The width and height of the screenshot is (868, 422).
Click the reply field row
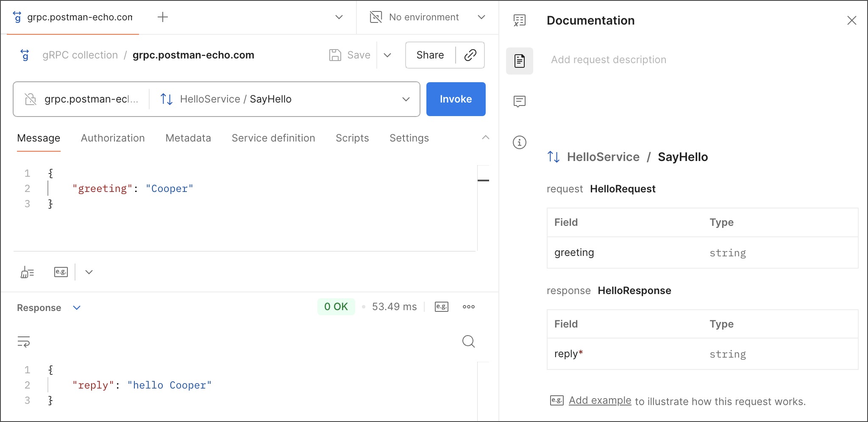[x=702, y=354]
